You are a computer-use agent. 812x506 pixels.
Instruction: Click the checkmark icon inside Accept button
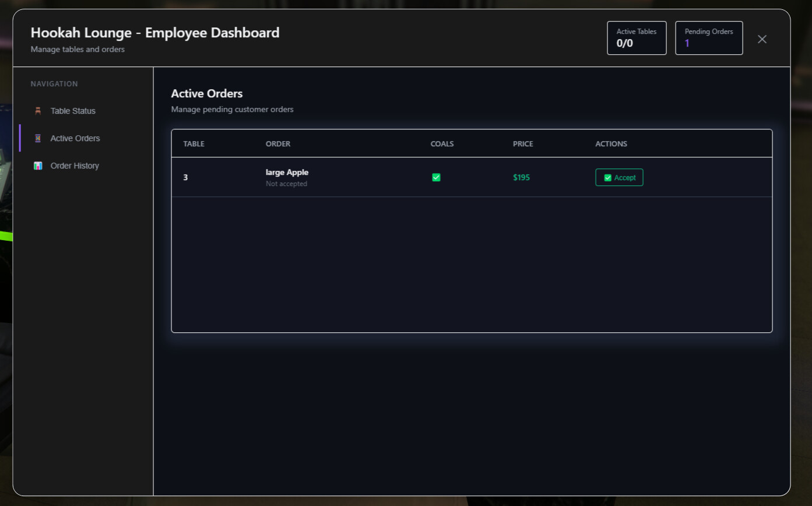tap(608, 178)
